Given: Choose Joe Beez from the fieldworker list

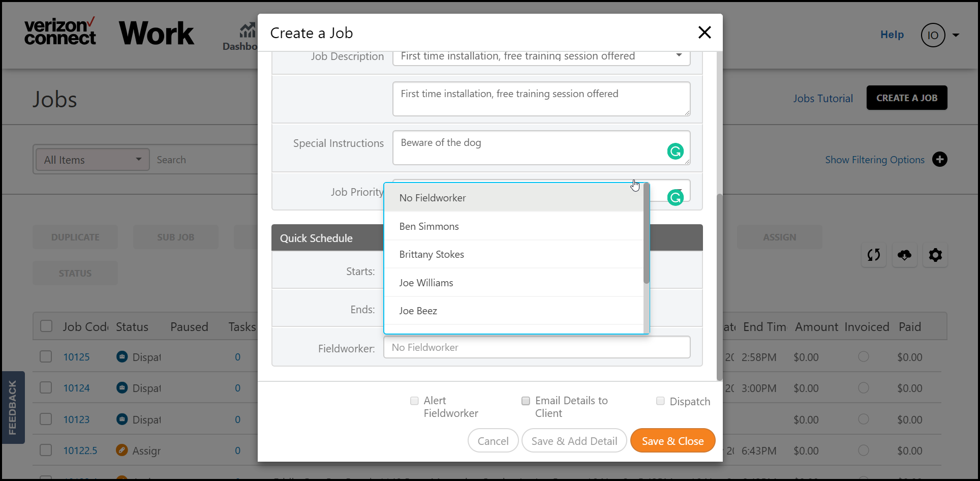Looking at the screenshot, I should [514, 311].
